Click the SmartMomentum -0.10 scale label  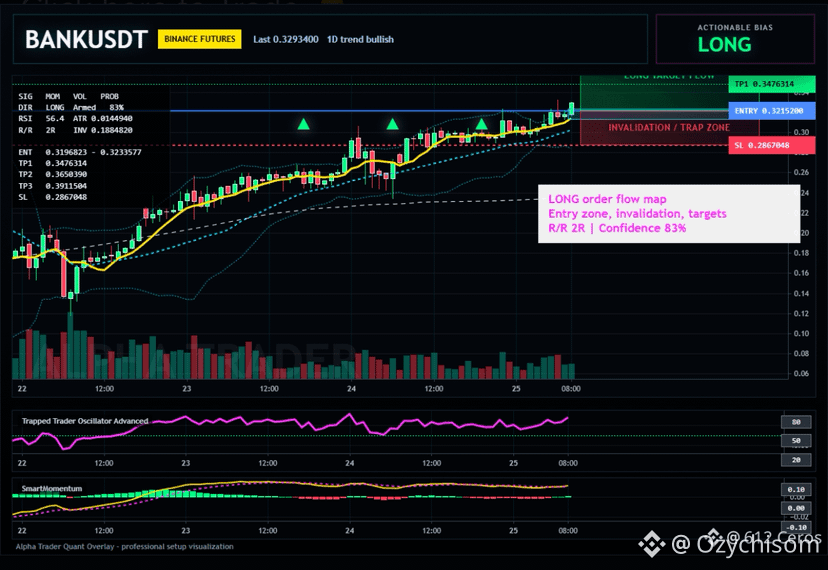point(796,527)
